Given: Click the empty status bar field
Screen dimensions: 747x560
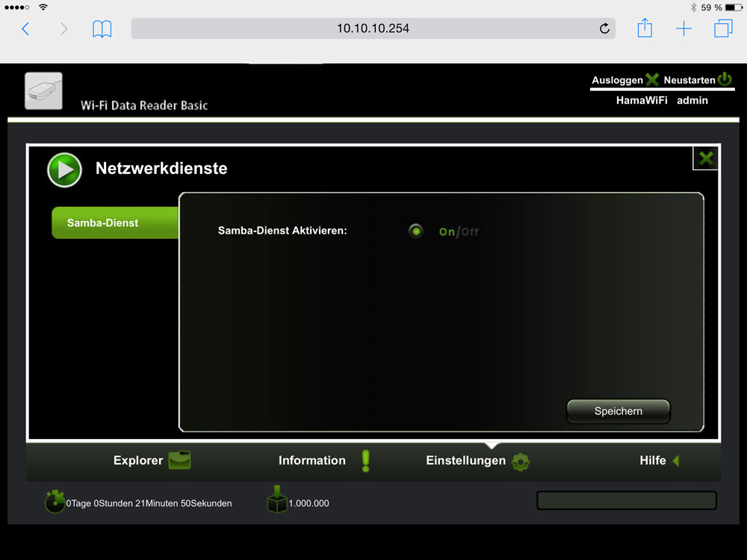Looking at the screenshot, I should (627, 500).
